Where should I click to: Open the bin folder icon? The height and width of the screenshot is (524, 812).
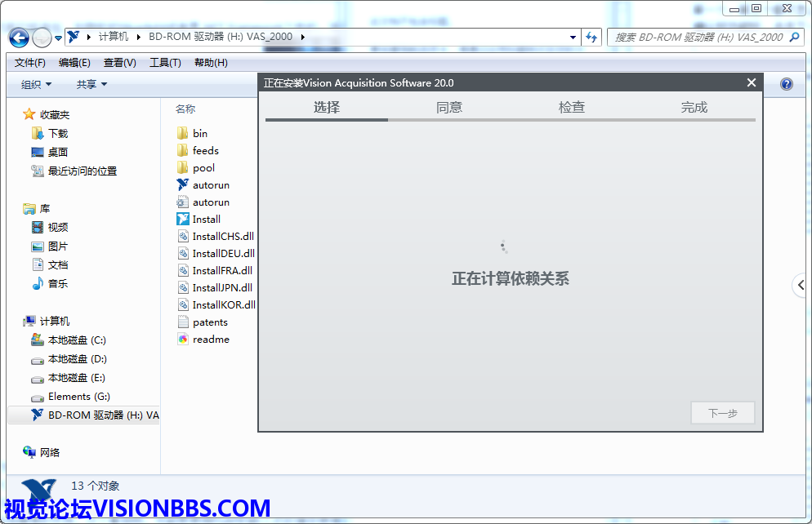click(183, 133)
